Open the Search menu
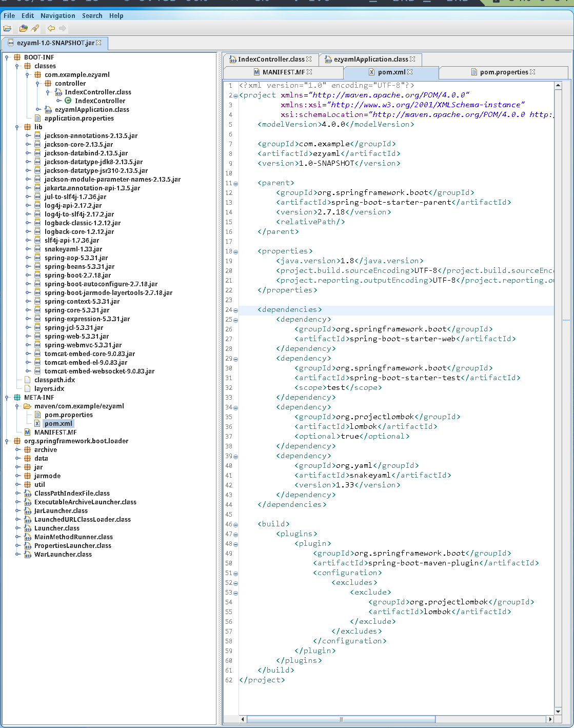 (x=92, y=15)
